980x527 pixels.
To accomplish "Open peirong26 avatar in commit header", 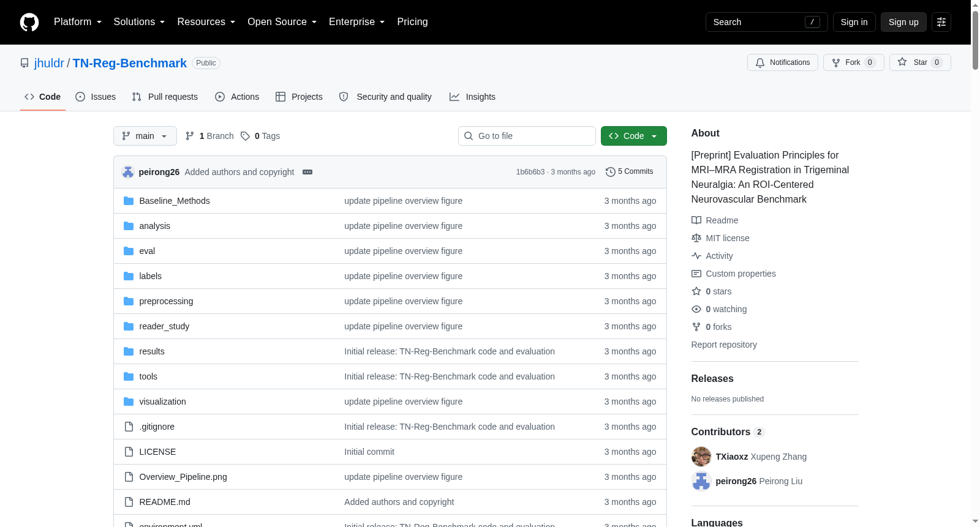I will [x=128, y=172].
